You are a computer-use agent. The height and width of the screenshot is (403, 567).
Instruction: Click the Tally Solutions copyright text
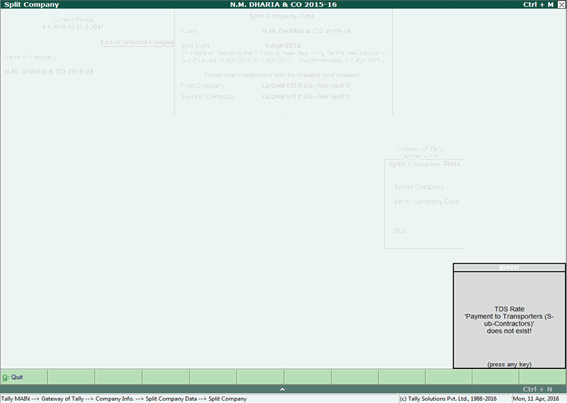tap(448, 399)
